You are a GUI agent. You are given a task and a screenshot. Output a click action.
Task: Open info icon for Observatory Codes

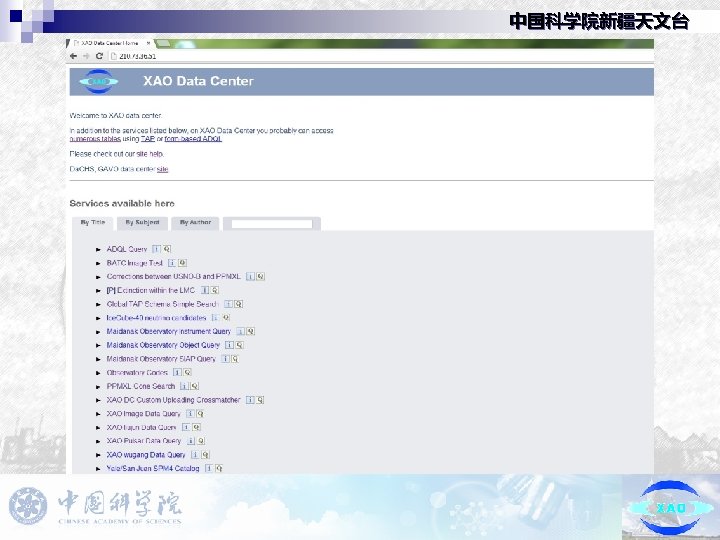point(177,372)
